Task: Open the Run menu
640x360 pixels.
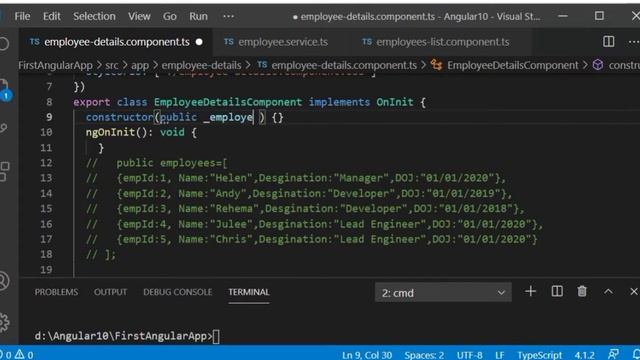Action: pyautogui.click(x=198, y=16)
